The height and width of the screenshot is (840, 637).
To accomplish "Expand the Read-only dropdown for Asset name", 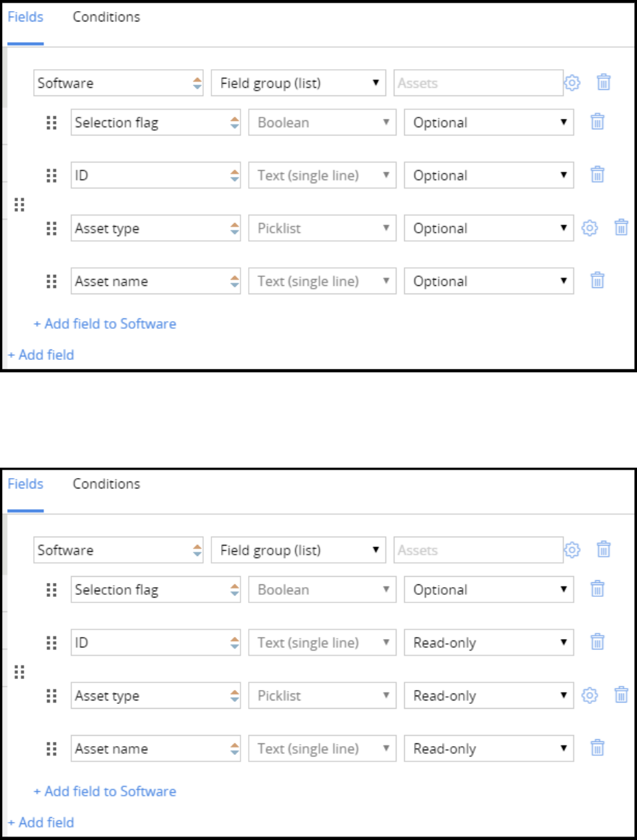I will pos(488,749).
